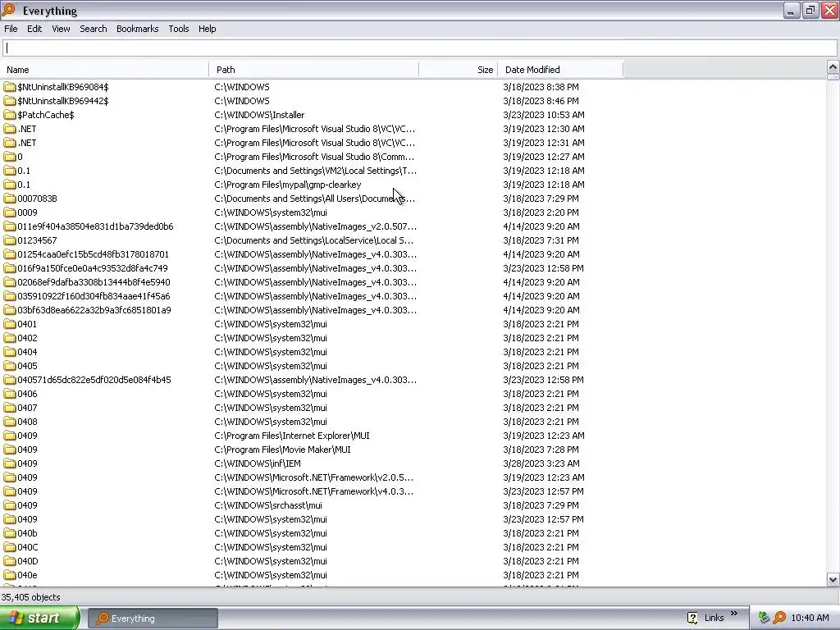This screenshot has height=630, width=840.
Task: Click the 35,405 objects status text
Action: pyautogui.click(x=31, y=597)
